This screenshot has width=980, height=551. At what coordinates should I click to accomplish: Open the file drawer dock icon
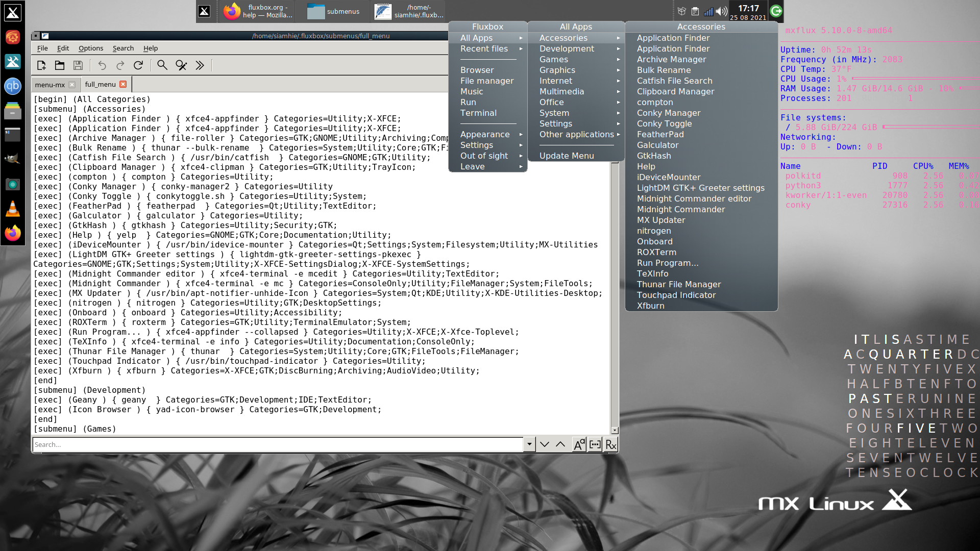click(x=13, y=110)
